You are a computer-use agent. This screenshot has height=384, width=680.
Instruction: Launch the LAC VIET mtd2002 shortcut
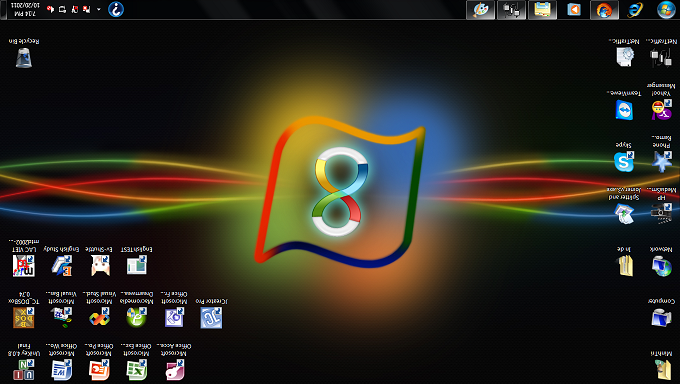[24, 258]
